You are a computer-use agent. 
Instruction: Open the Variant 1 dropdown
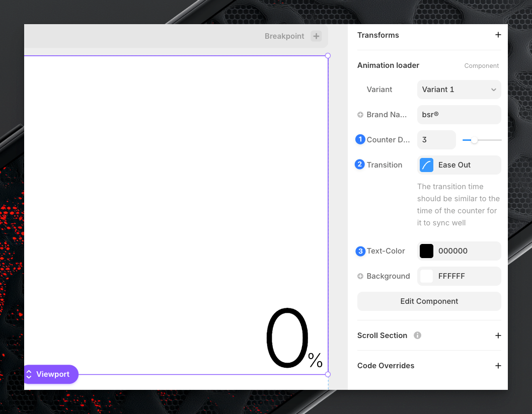point(459,90)
